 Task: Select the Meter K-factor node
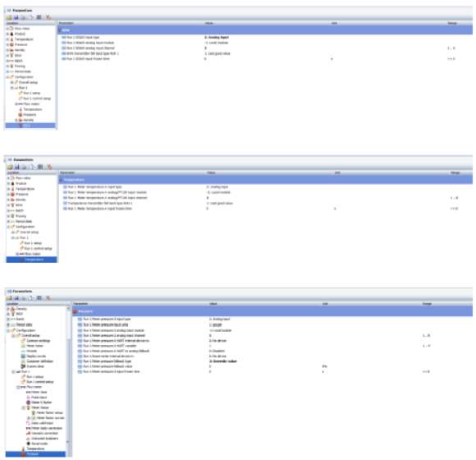click(x=42, y=402)
